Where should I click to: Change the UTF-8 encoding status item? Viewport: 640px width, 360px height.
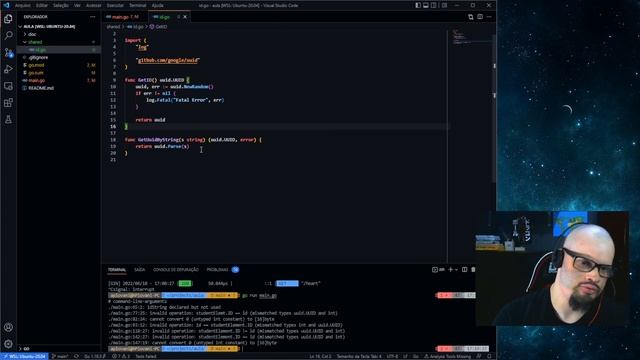[x=392, y=356]
